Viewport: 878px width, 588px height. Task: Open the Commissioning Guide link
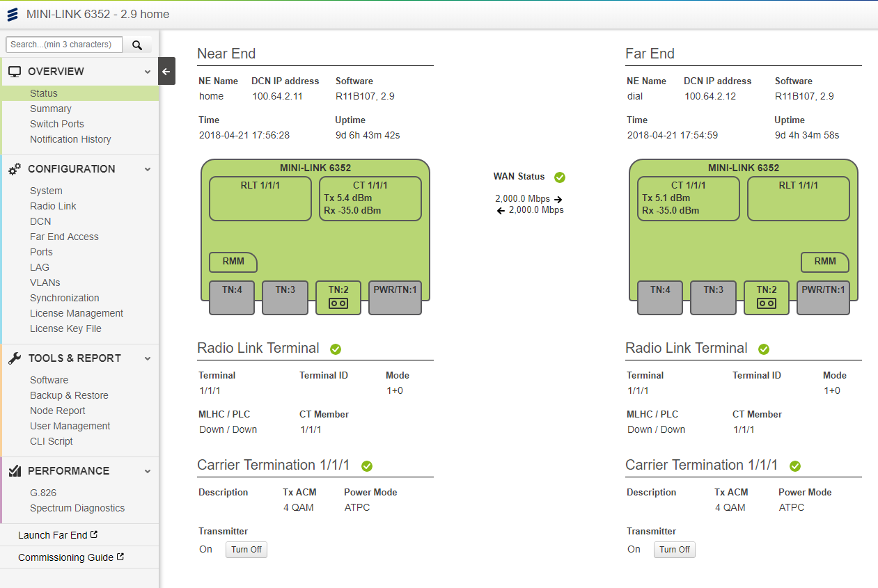pyautogui.click(x=65, y=557)
